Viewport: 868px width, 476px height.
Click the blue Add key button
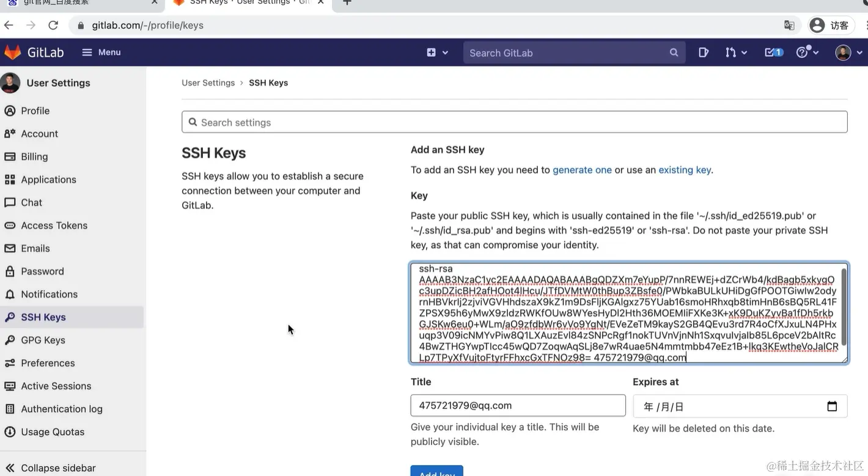tap(436, 471)
